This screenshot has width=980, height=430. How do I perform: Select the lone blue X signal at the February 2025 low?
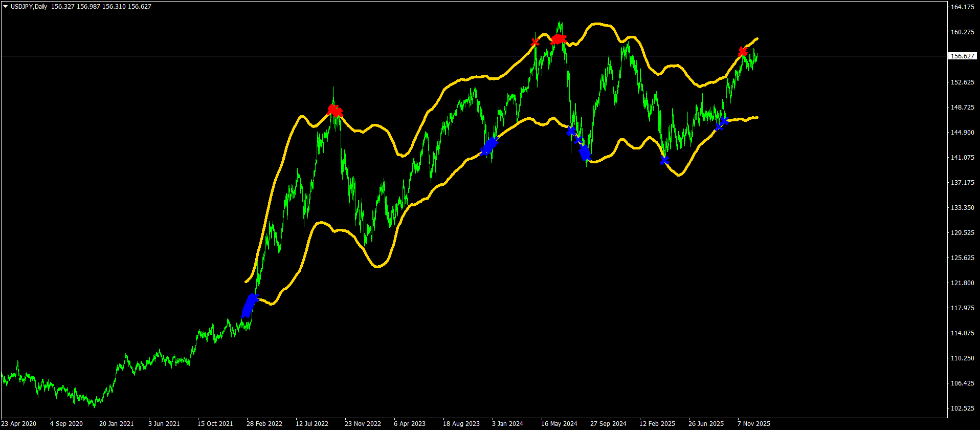pyautogui.click(x=664, y=160)
